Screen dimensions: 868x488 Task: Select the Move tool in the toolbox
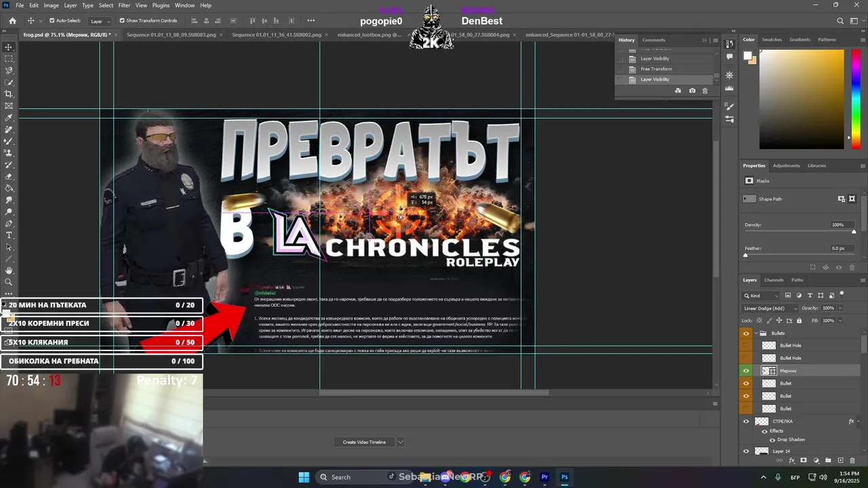[x=9, y=47]
